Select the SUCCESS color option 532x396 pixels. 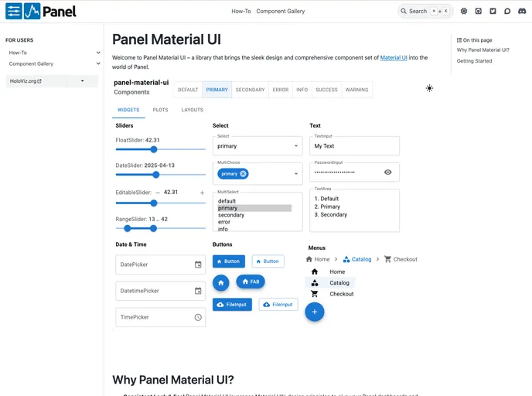coord(326,90)
